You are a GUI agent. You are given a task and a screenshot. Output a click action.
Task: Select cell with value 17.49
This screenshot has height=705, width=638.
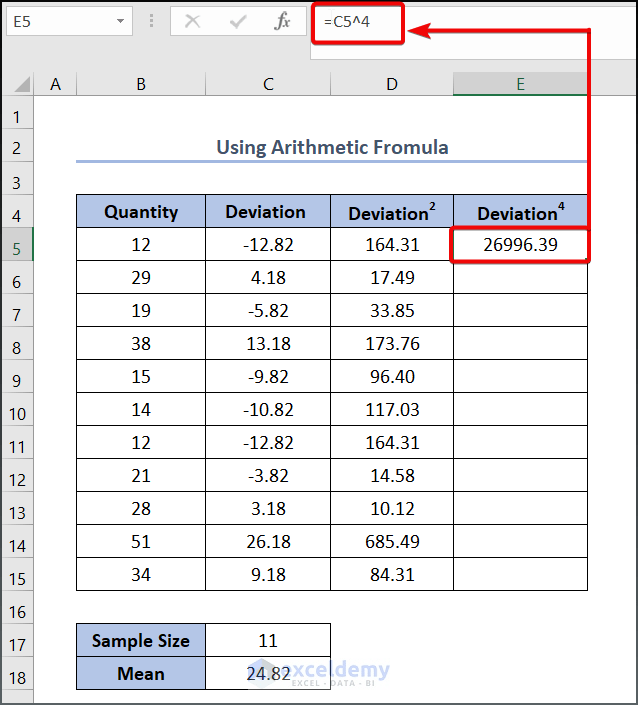coord(392,277)
